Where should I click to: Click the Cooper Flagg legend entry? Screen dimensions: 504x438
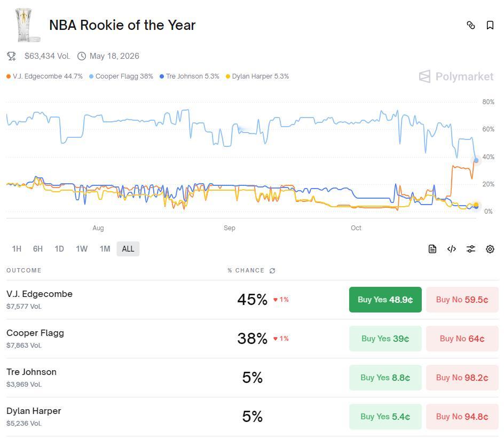pos(121,76)
